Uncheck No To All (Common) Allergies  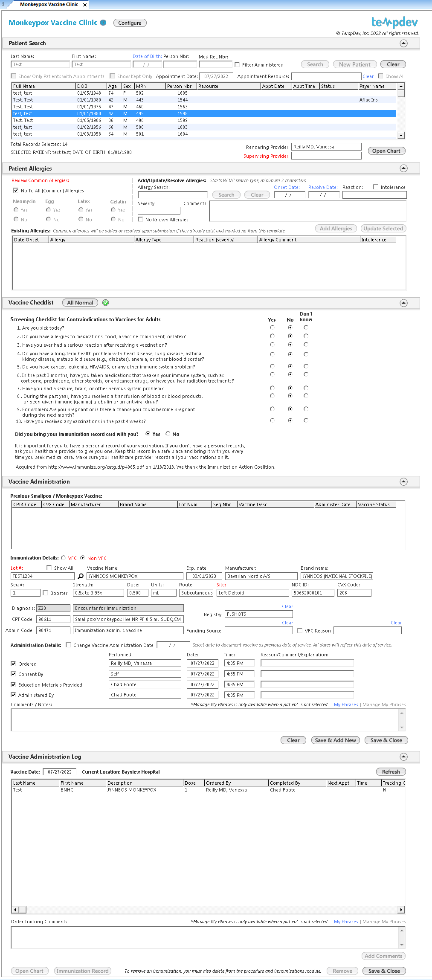click(x=16, y=191)
